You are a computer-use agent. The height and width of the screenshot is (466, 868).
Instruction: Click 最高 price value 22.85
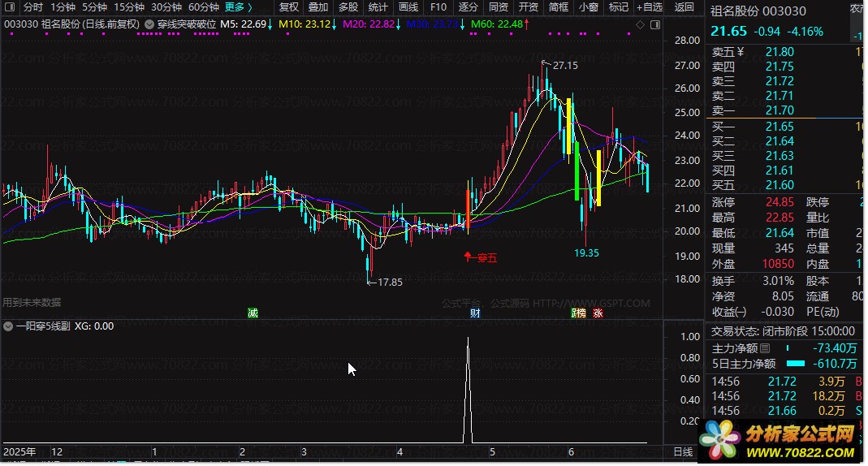click(x=779, y=218)
